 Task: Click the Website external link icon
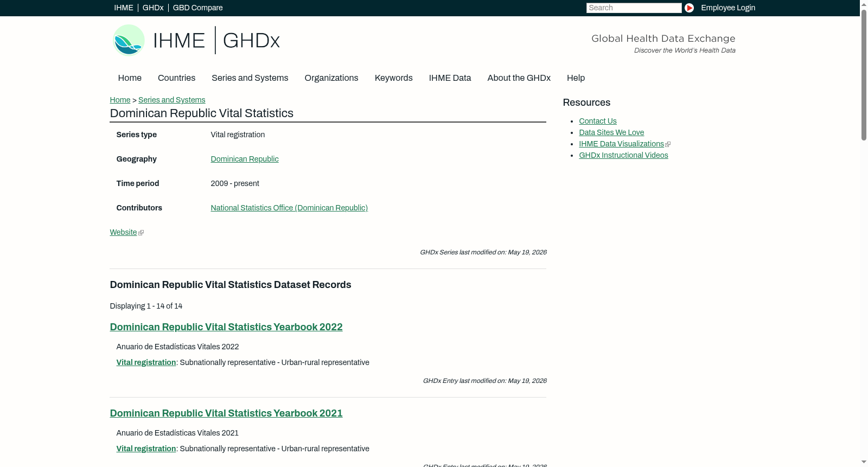(141, 233)
